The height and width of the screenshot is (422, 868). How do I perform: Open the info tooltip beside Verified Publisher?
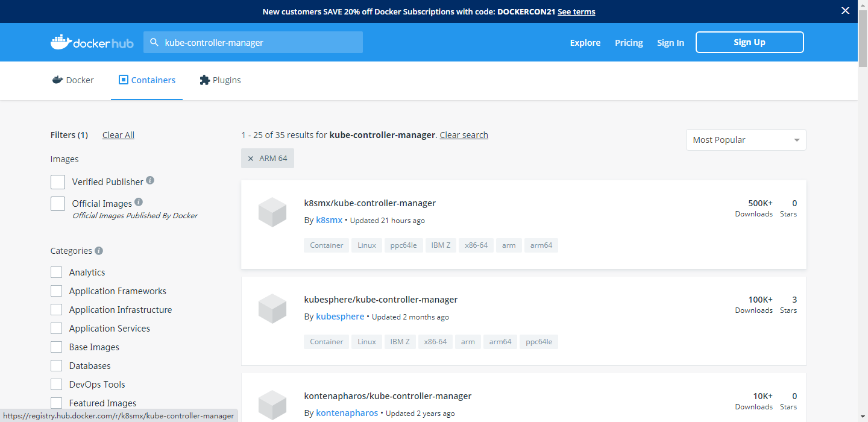(x=149, y=180)
